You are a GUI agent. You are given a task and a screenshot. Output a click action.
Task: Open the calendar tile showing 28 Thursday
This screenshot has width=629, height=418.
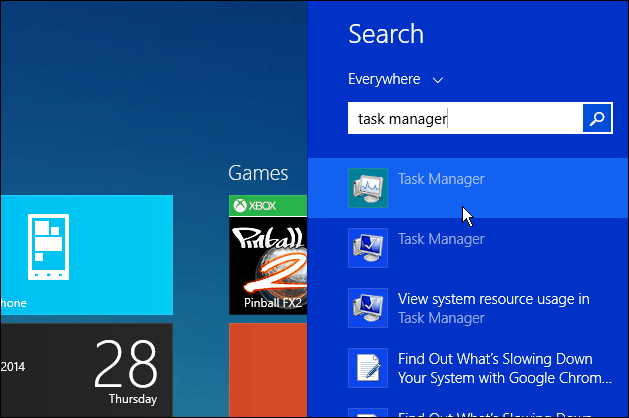coord(87,370)
